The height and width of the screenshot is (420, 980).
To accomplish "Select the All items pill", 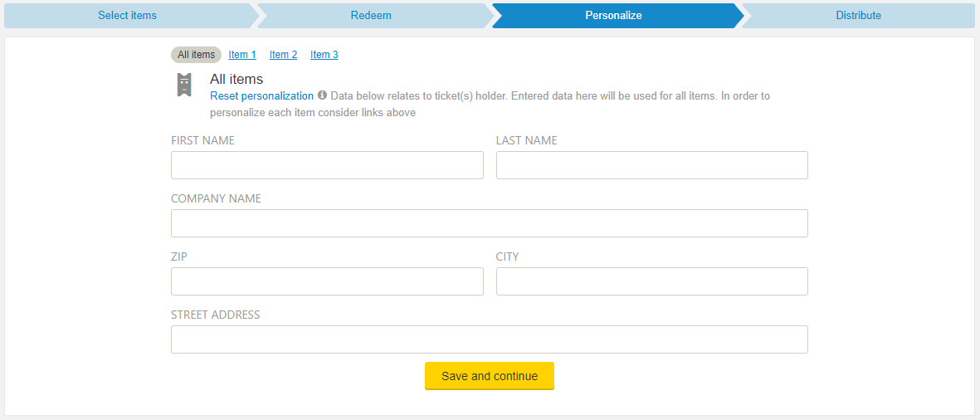I will coord(197,55).
